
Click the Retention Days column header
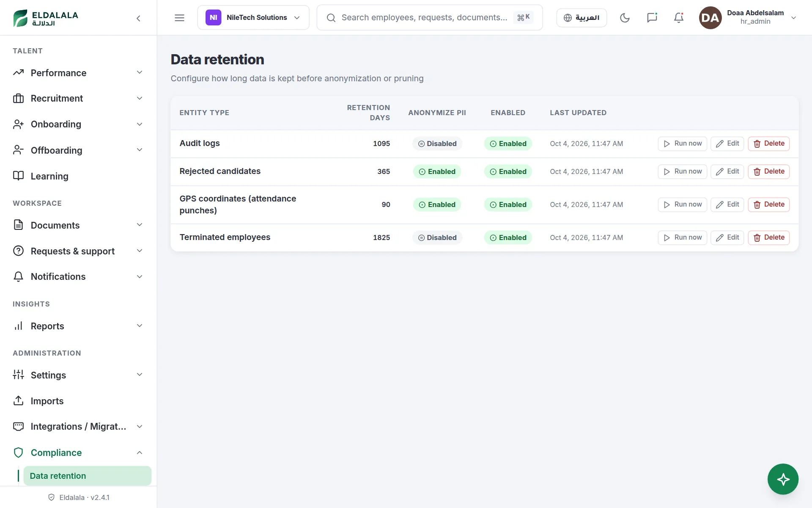[368, 113]
